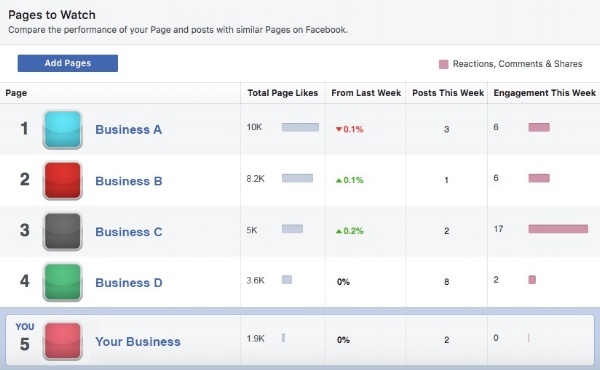
Task: Open Business D's green page icon
Action: (x=62, y=282)
